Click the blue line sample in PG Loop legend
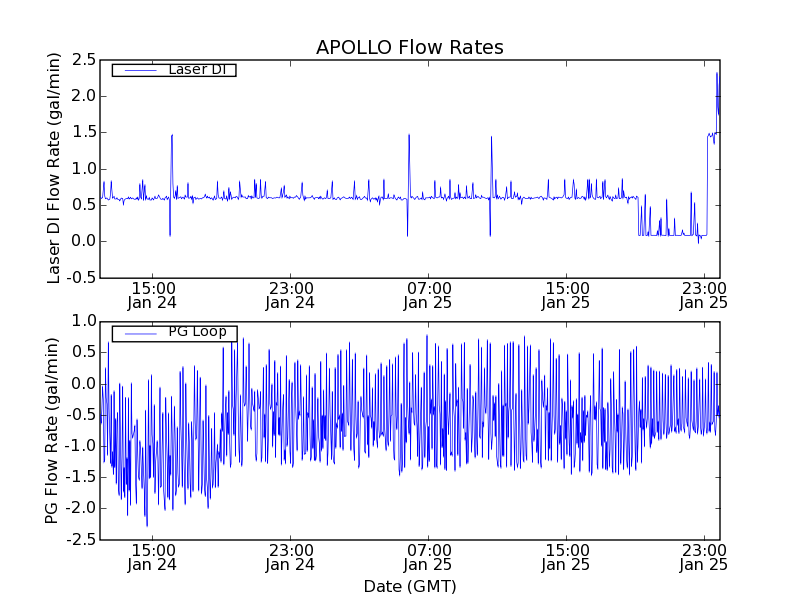The width and height of the screenshot is (800, 600). [x=141, y=334]
